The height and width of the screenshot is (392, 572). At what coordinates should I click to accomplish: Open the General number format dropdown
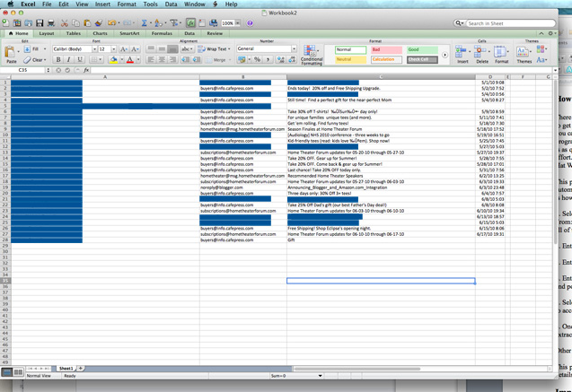click(267, 49)
